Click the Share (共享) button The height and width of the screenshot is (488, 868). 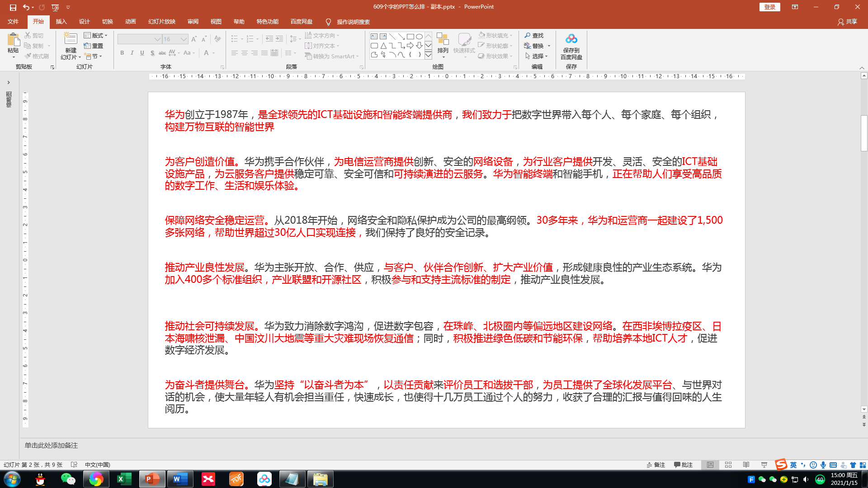tap(847, 21)
